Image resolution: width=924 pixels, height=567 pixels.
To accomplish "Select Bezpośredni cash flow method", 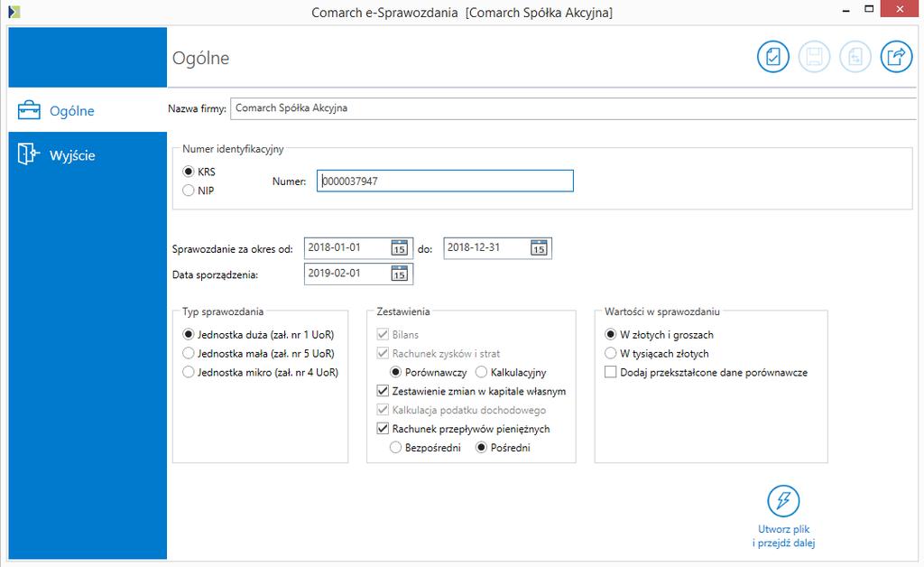I will pyautogui.click(x=395, y=447).
